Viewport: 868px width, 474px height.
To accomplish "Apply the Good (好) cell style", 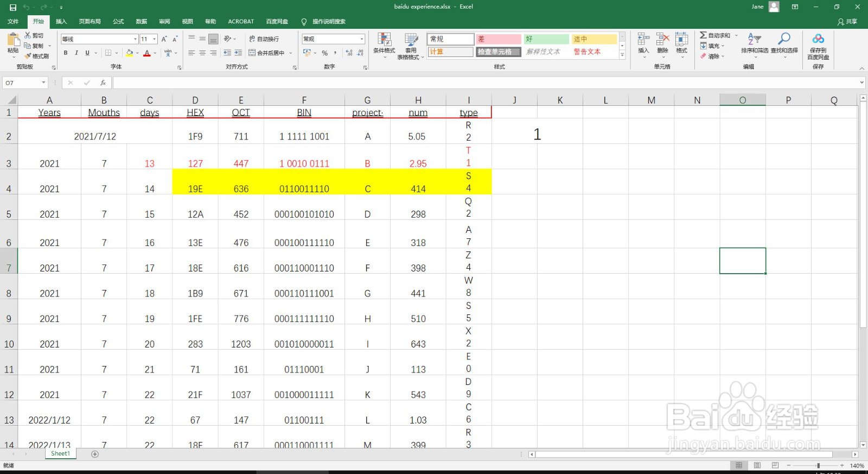I will coord(546,39).
